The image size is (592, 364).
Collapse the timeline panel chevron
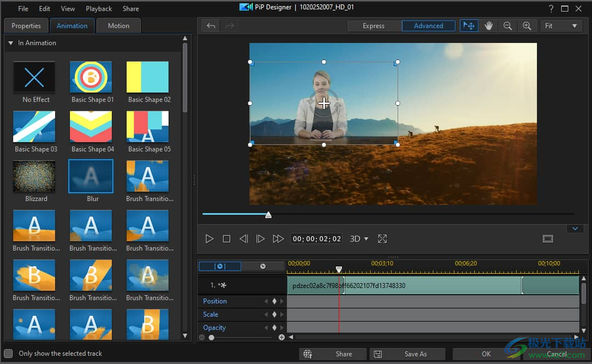tap(575, 229)
